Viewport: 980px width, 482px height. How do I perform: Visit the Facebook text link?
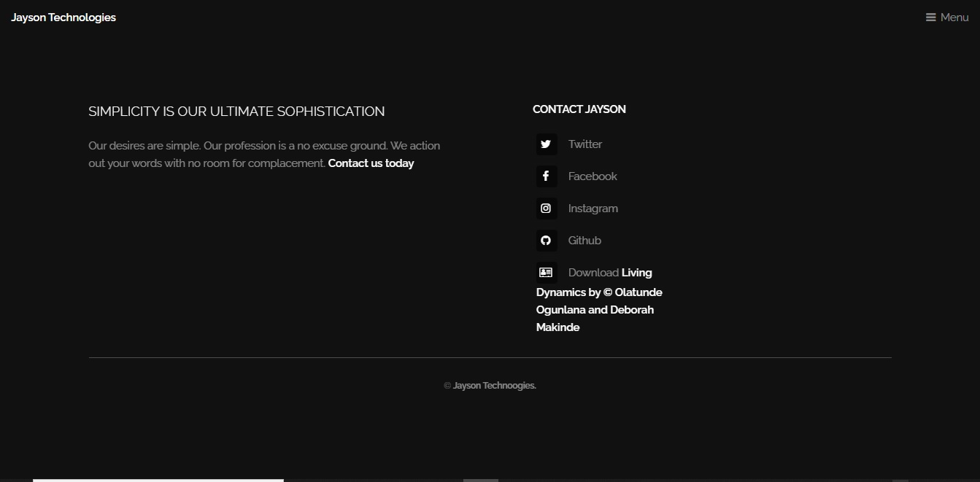(593, 176)
